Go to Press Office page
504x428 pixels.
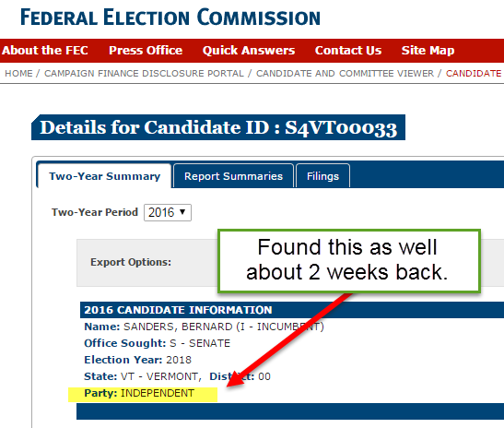tap(146, 51)
